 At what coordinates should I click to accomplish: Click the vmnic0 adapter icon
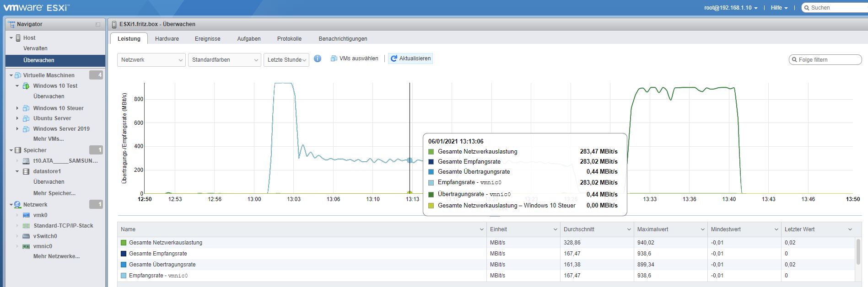(x=26, y=246)
